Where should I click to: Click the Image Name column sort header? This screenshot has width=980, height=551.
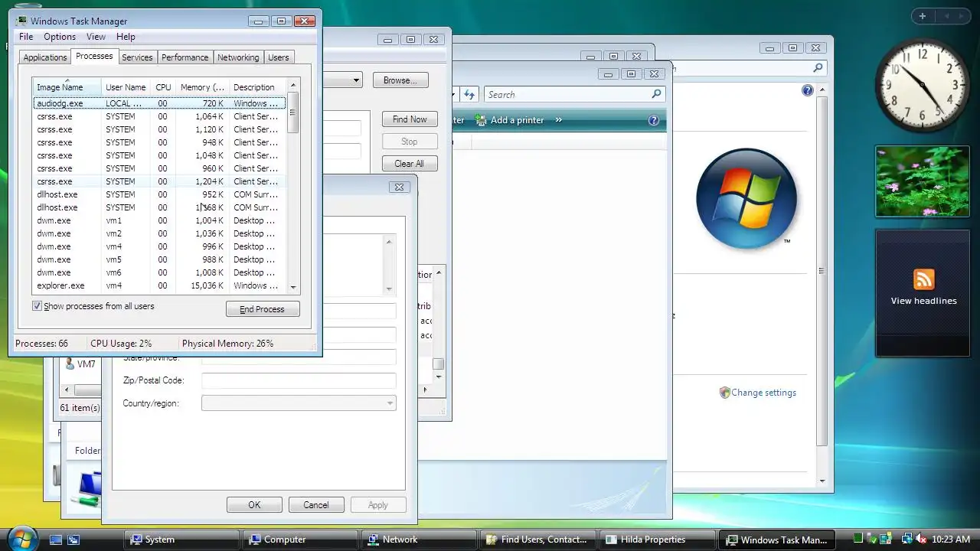pyautogui.click(x=67, y=87)
